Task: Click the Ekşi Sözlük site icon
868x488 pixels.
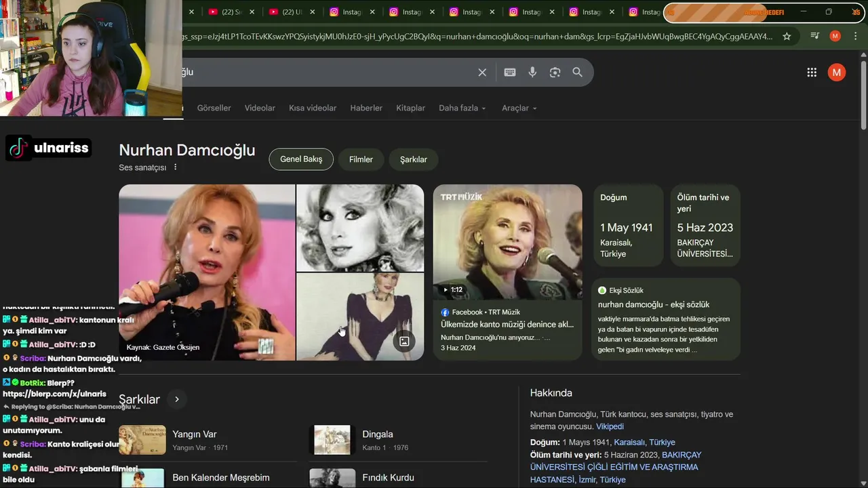Action: [x=602, y=290]
